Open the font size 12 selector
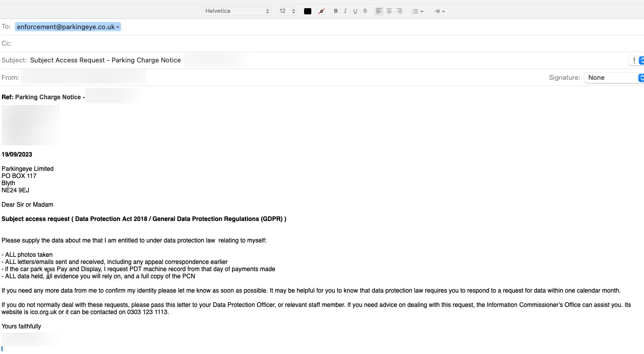This screenshot has height=354, width=644. (287, 11)
